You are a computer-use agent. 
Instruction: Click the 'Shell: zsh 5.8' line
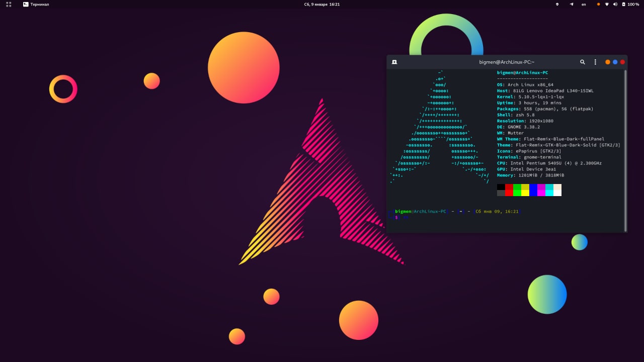[516, 115]
